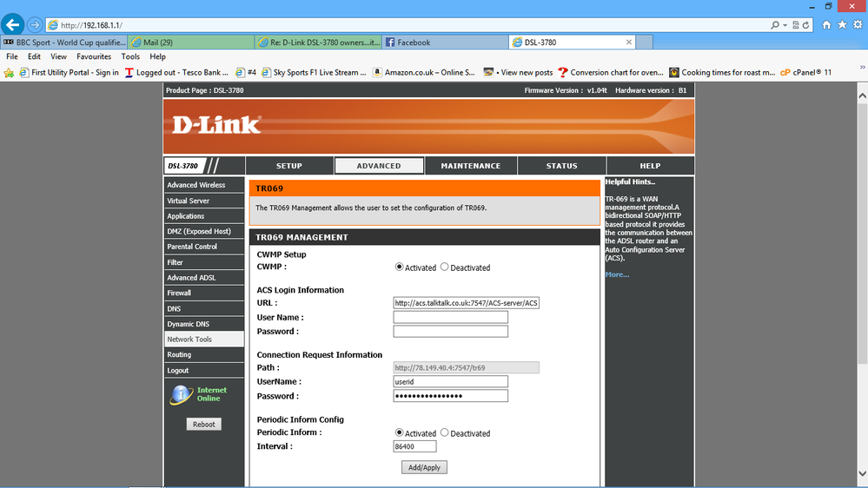The width and height of the screenshot is (868, 488).
Task: Open the Edit menu
Action: [35, 56]
